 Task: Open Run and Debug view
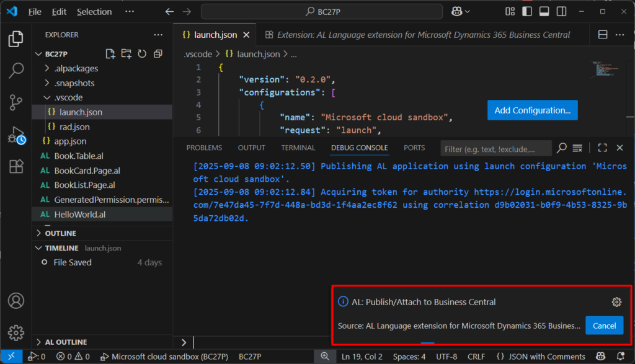click(16, 135)
